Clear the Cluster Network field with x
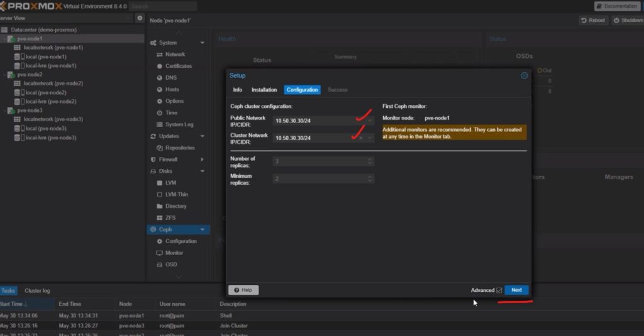The image size is (644, 336). [x=361, y=138]
